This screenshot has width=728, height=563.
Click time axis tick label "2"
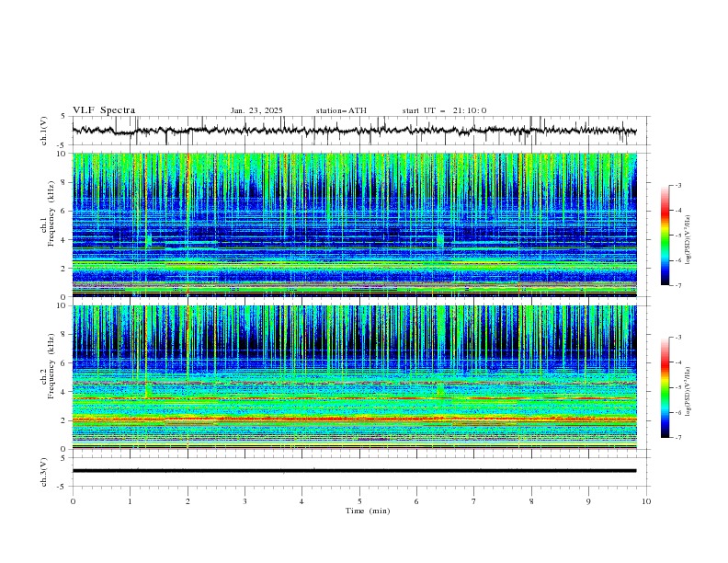click(x=188, y=501)
